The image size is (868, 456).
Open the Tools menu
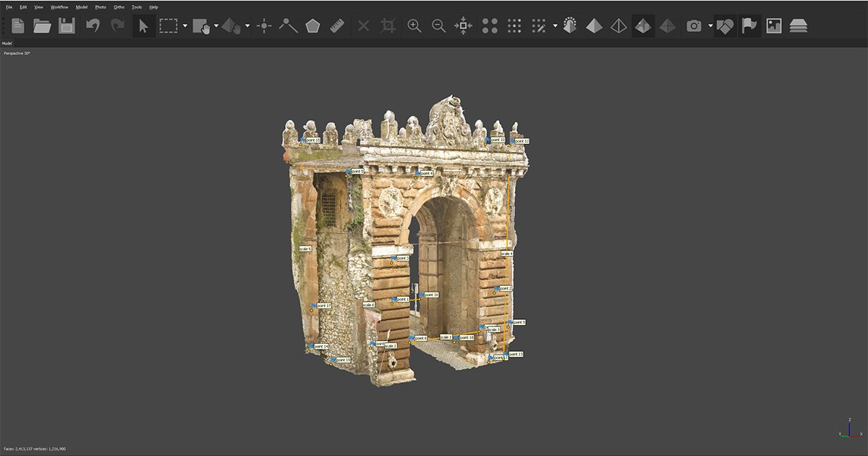(137, 7)
